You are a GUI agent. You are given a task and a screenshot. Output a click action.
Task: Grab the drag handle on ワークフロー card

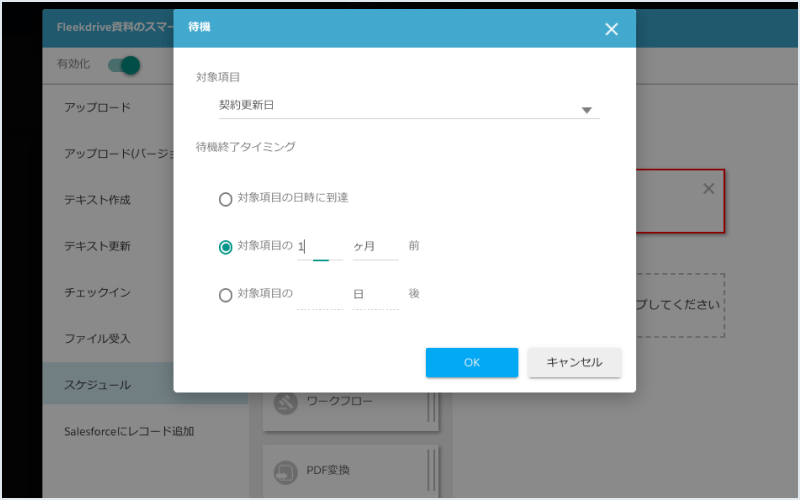click(432, 404)
